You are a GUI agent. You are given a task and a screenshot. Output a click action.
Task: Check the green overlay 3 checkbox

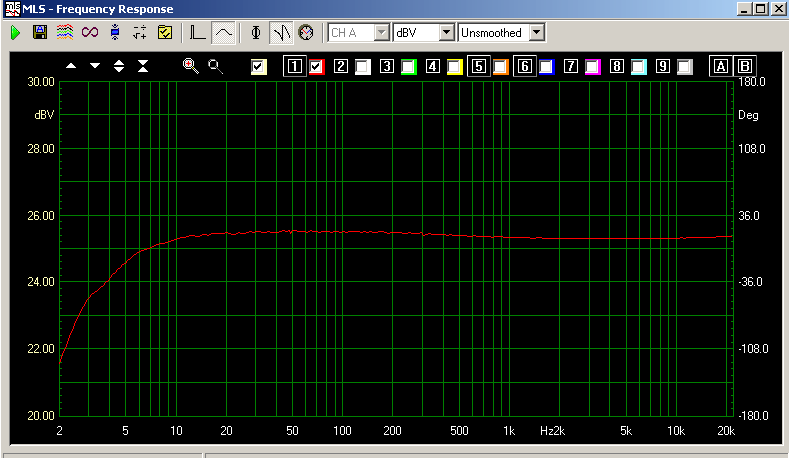click(409, 66)
